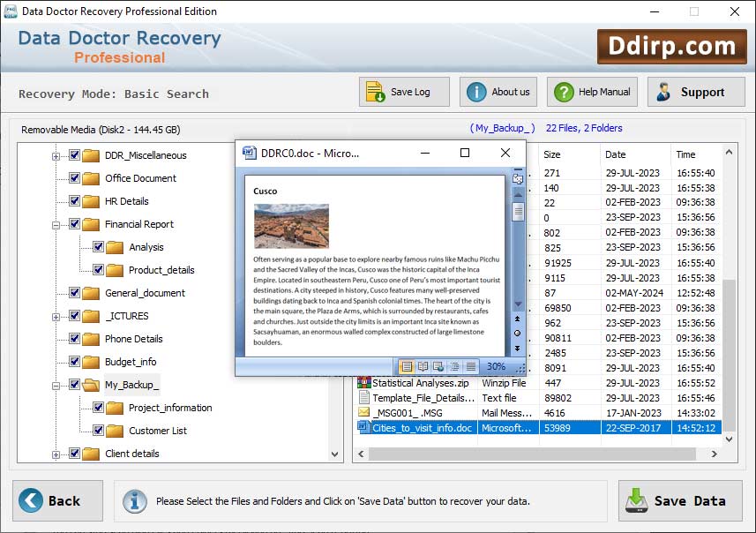Expand the DDR_Miscellaneous tree node

click(x=56, y=156)
